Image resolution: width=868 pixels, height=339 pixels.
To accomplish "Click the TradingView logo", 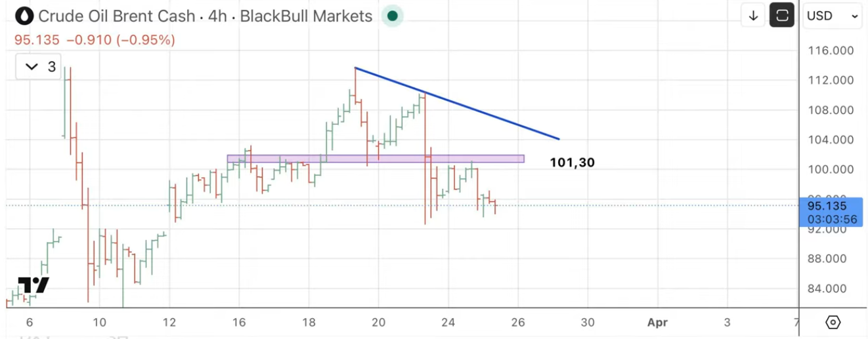I will [x=33, y=286].
